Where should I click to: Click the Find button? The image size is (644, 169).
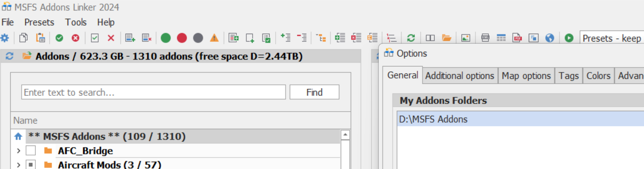(x=314, y=92)
